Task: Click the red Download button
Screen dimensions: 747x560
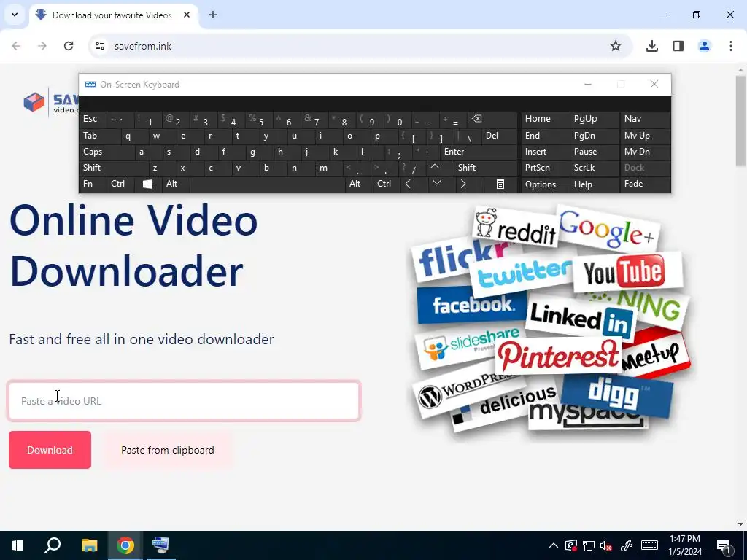Action: point(50,450)
